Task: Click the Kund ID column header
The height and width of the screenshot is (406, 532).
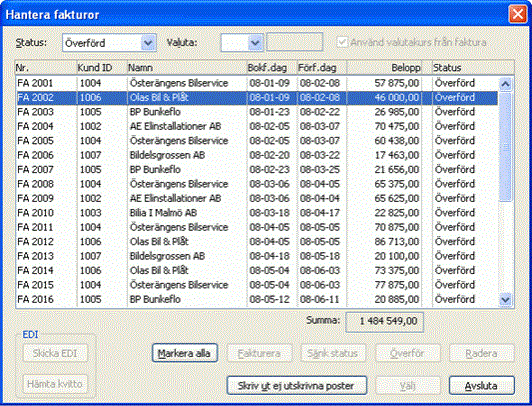Action: pyautogui.click(x=102, y=67)
